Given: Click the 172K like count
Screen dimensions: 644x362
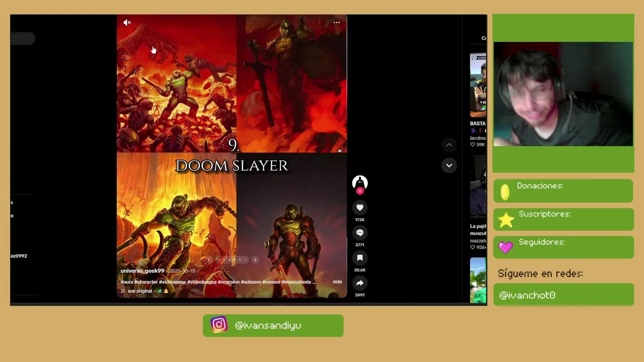Looking at the screenshot, I should pos(360,220).
